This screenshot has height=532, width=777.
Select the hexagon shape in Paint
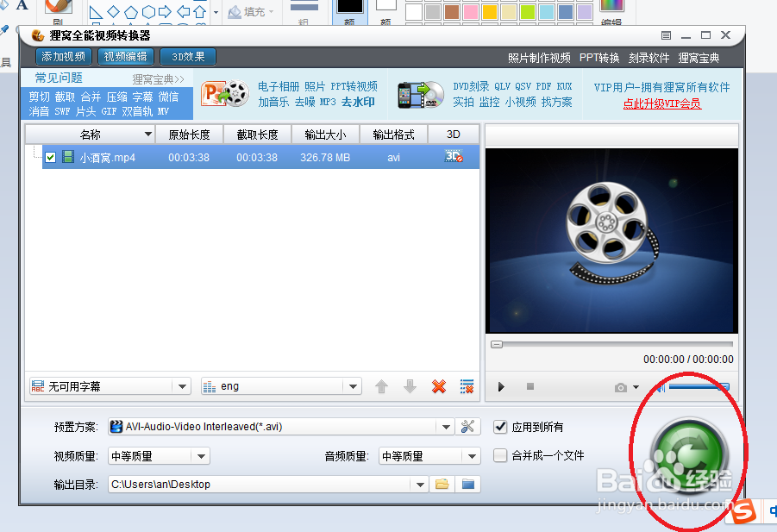click(148, 11)
